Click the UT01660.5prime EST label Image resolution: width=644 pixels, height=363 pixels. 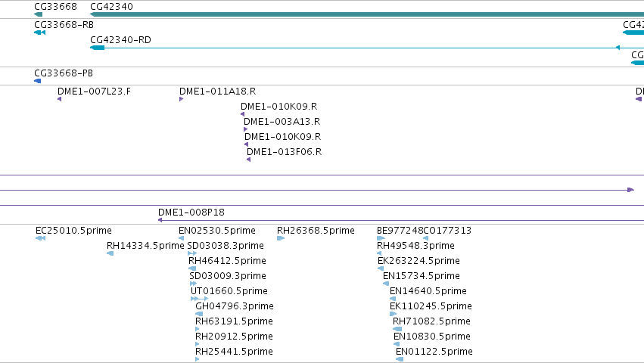[x=229, y=291]
